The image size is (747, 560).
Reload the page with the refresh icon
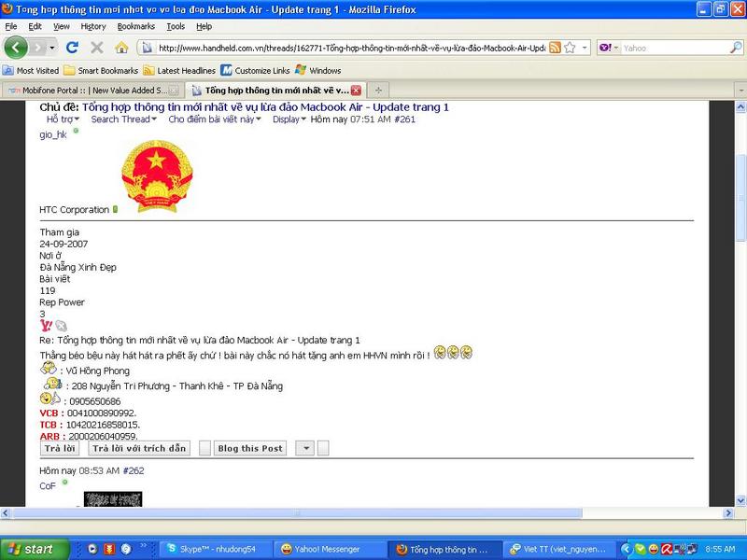(76, 48)
